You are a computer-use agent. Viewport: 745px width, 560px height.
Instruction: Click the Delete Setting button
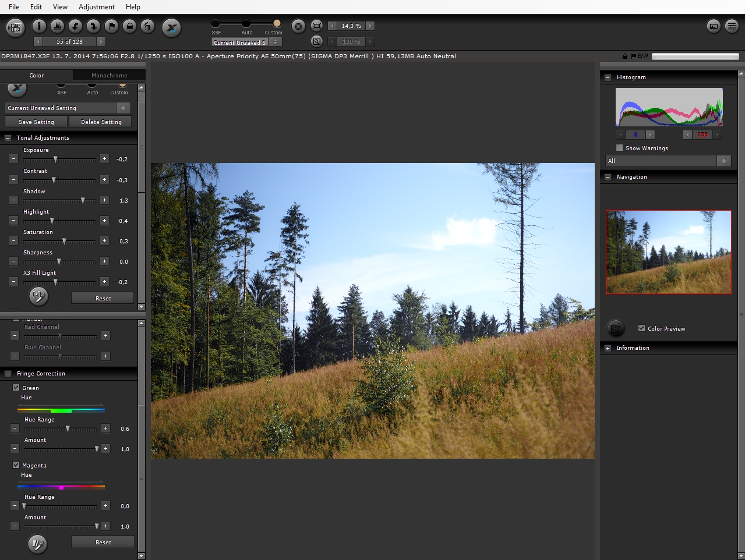coord(101,122)
